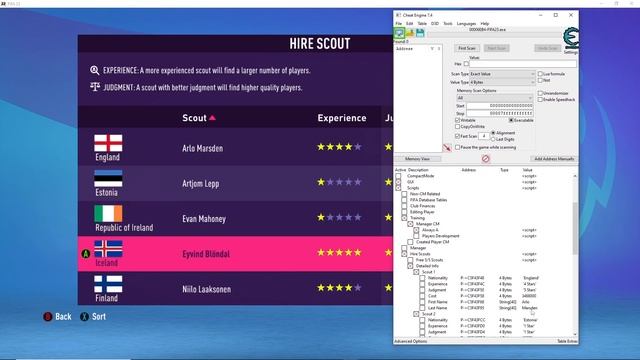Viewport: 640px width, 360px height.
Task: Open the Scan Type dropdown
Action: point(502,74)
